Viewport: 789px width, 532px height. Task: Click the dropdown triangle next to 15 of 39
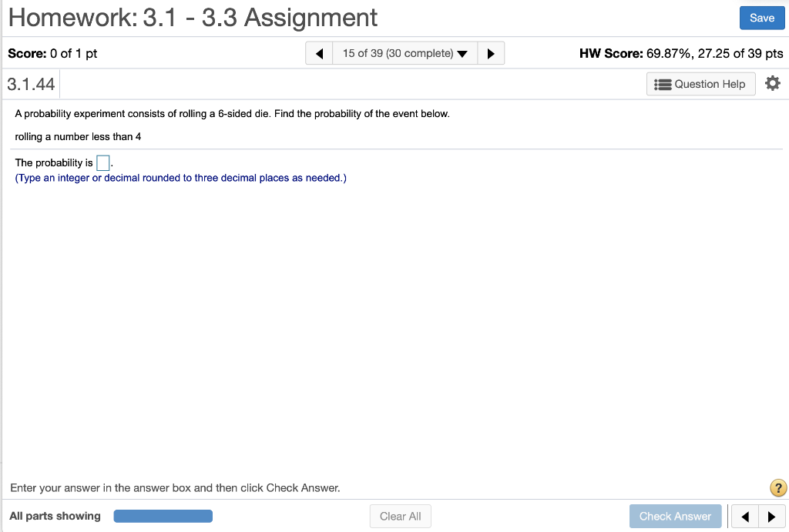(462, 53)
